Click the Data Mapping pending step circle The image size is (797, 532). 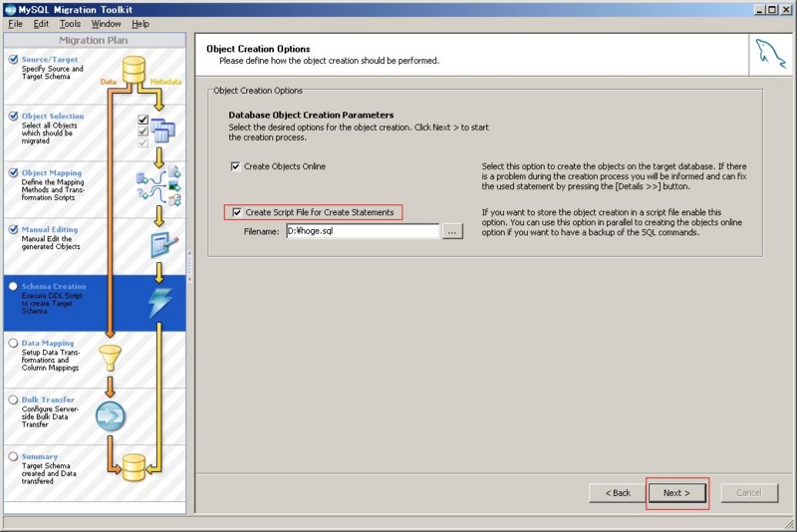click(13, 343)
